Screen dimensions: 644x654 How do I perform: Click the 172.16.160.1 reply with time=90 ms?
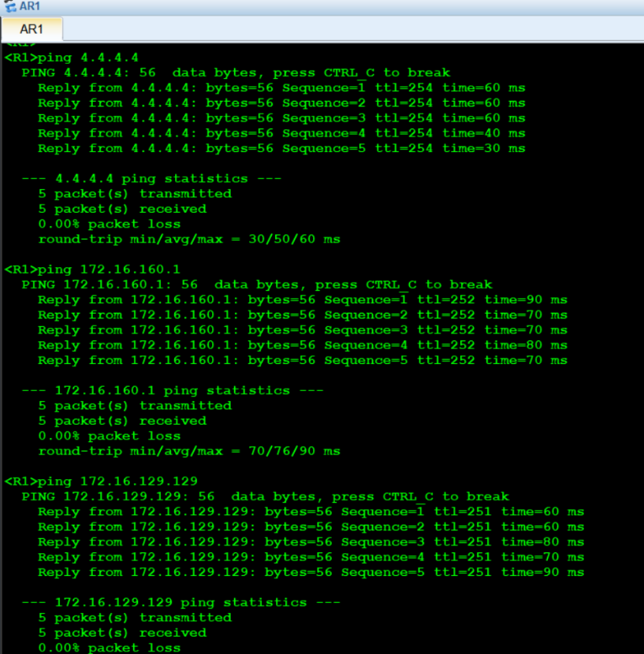(x=303, y=300)
